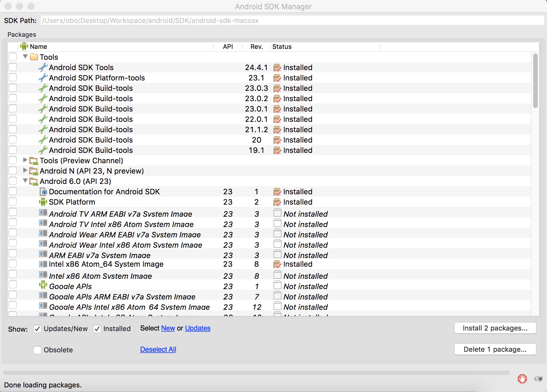This screenshot has width=547, height=392.
Task: Click the Build-tools 19.1 wrench icon
Action: (x=43, y=150)
